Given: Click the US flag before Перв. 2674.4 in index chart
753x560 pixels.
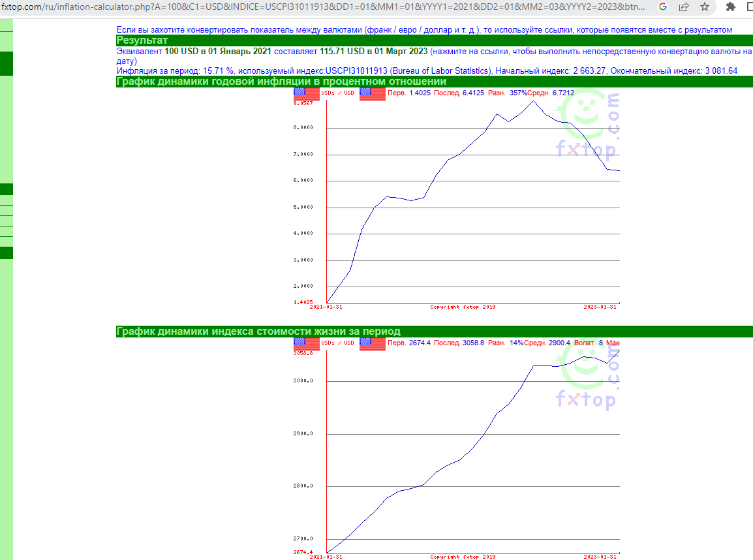Looking at the screenshot, I should pos(372,344).
